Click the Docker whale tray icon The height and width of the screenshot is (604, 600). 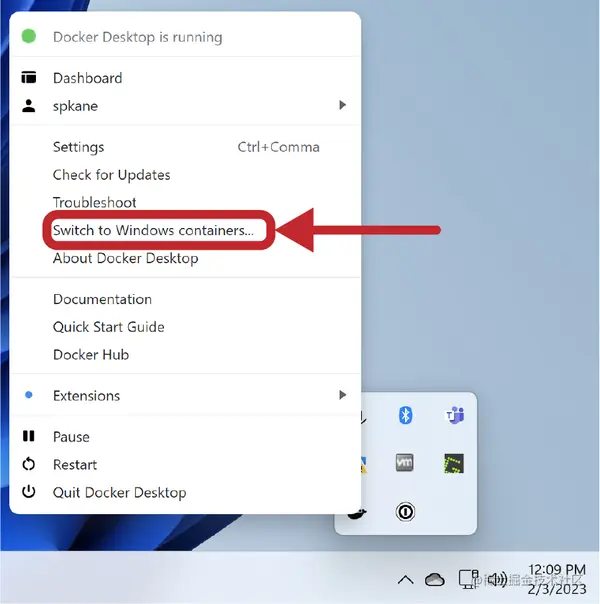357,513
